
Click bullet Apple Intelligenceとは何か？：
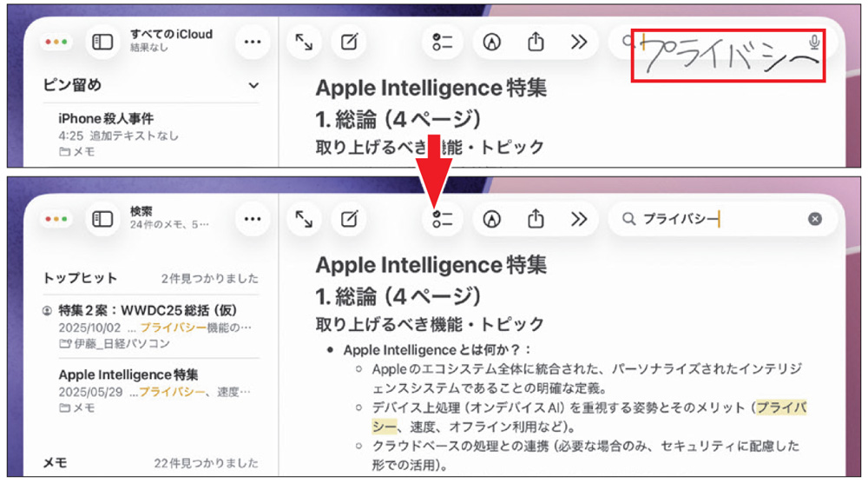[437, 350]
